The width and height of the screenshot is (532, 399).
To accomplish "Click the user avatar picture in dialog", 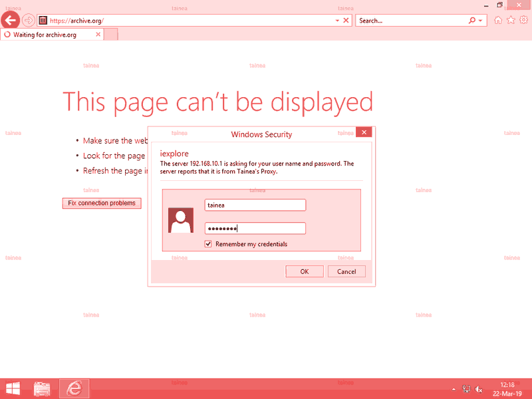I will (181, 220).
